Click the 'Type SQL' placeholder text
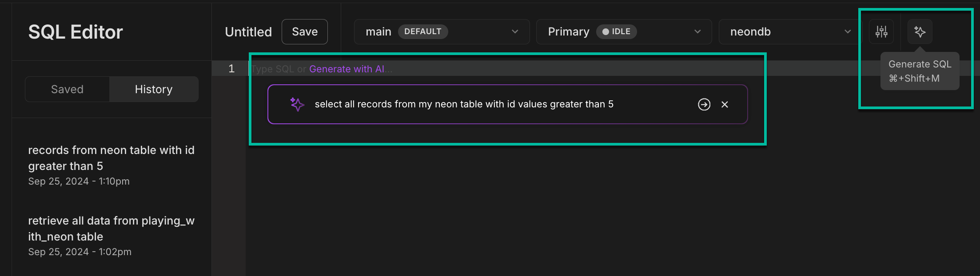Image resolution: width=980 pixels, height=276 pixels. coord(273,69)
